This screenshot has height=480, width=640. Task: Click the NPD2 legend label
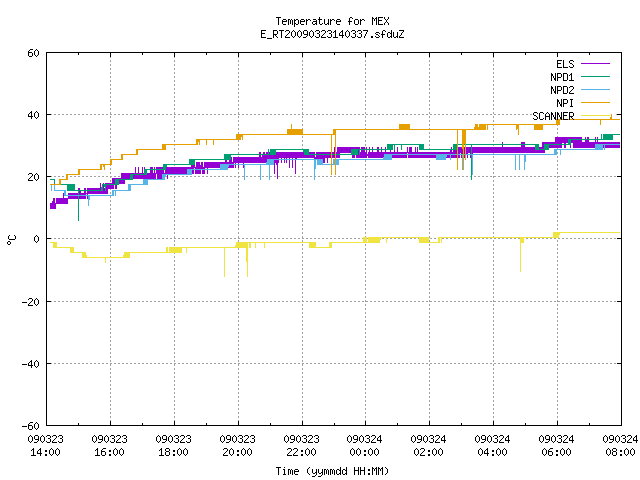(562, 90)
